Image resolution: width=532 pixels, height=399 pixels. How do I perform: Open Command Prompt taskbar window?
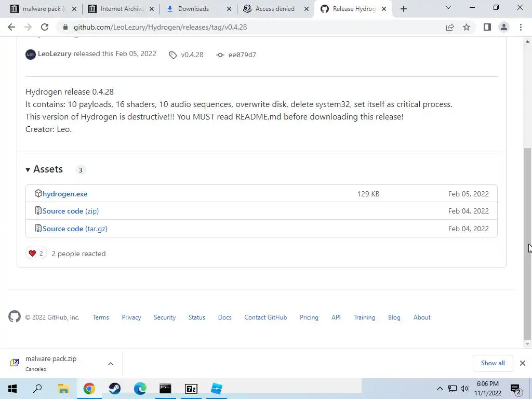pyautogui.click(x=165, y=389)
